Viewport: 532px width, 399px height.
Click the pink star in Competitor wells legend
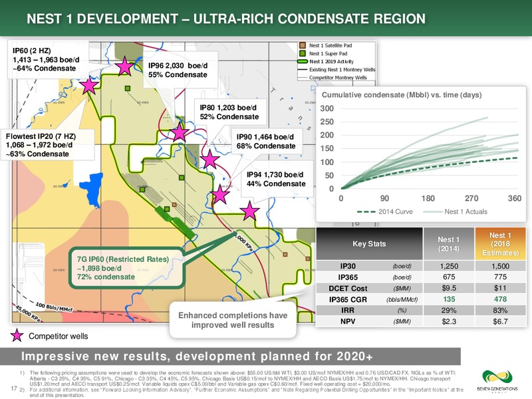pos(17,336)
